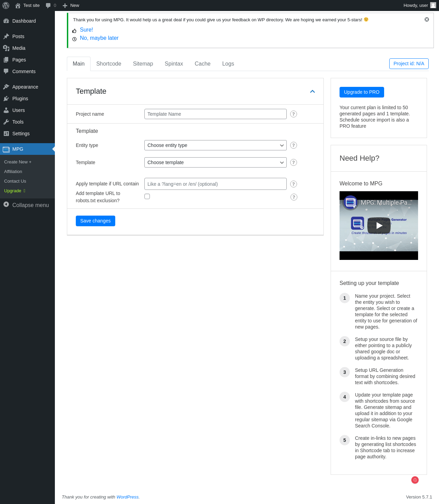Viewport: 439px width, 504px height.
Task: Switch to the Cache tab
Action: pyautogui.click(x=203, y=64)
